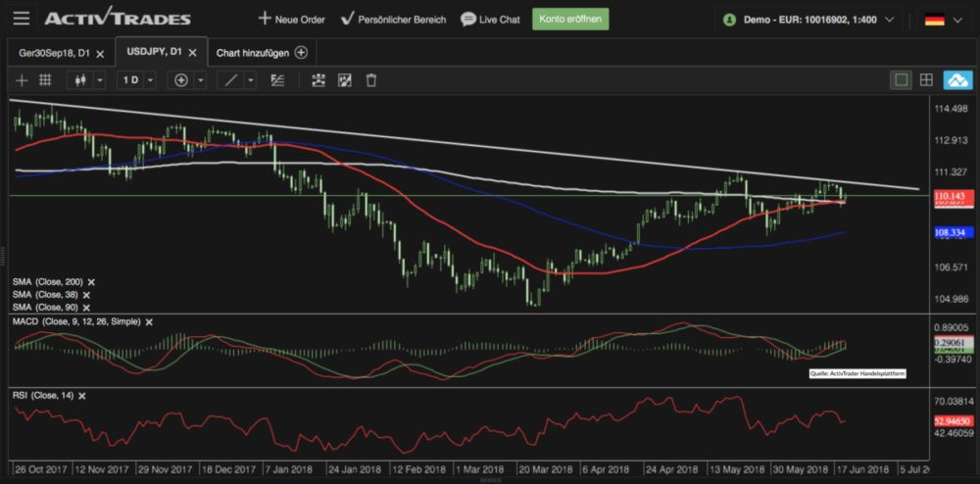Close the Ger30Sep18 chart tab
980x484 pixels.
point(101,54)
